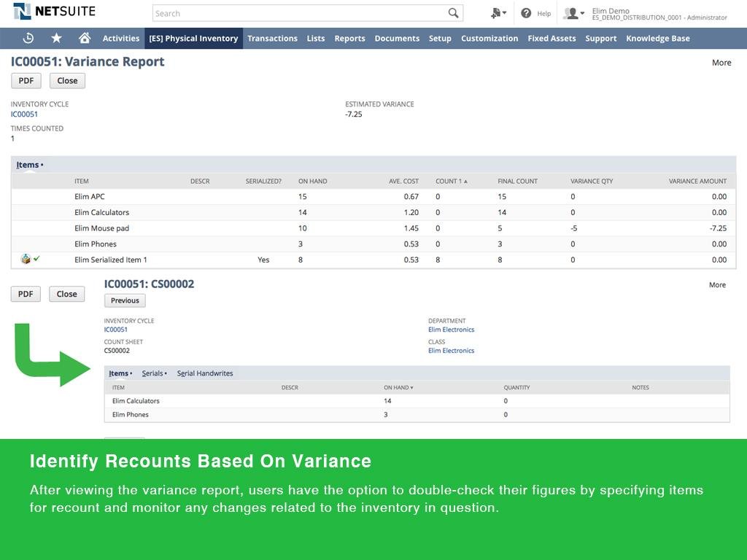Open the Fixed Assets menu
Screen dimensions: 747x560
tap(551, 39)
